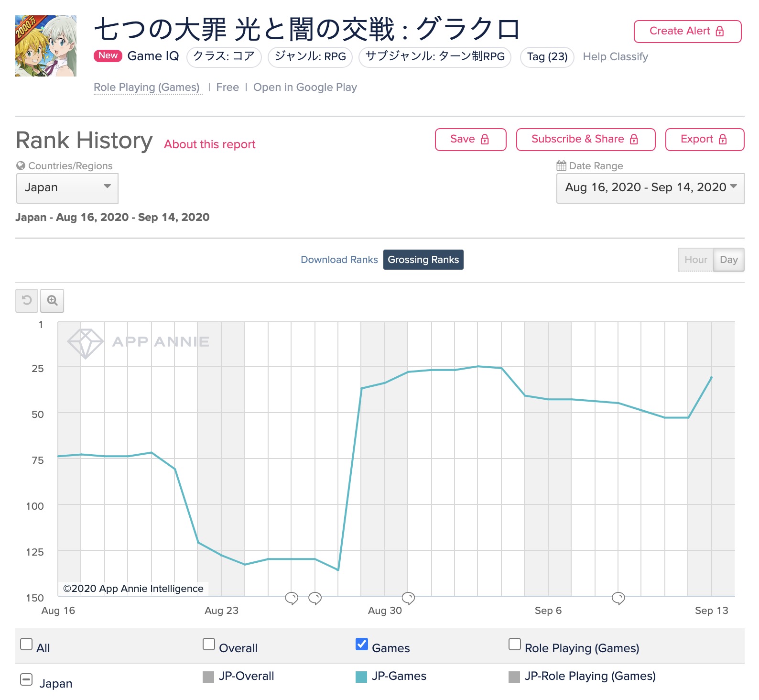The image size is (759, 700).
Task: Click the JP-Games teal swatch
Action: [x=361, y=677]
